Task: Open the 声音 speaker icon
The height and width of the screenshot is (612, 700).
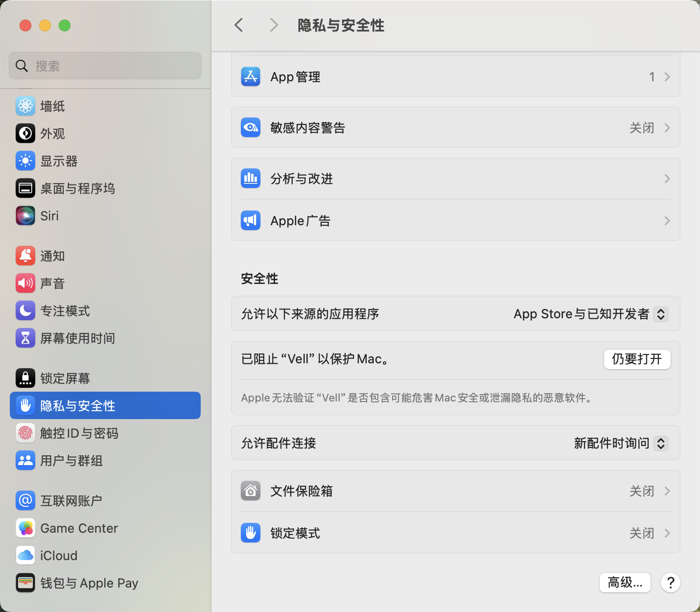Action: point(25,283)
